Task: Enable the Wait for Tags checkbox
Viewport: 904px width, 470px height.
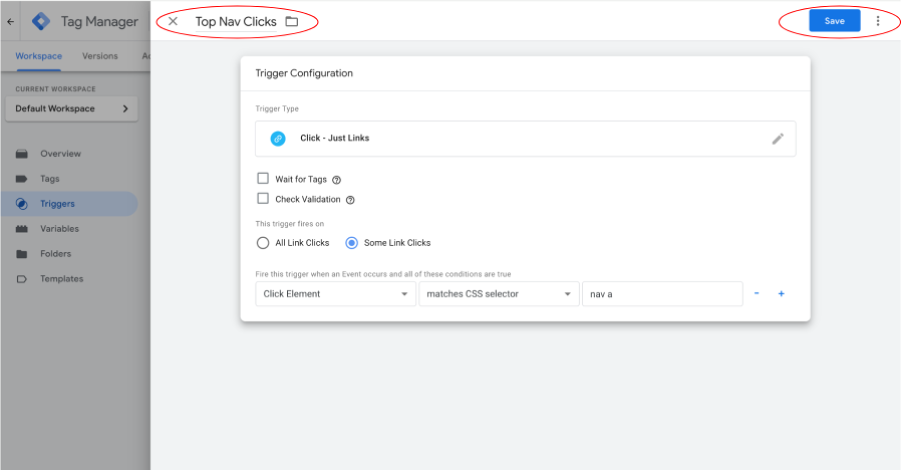Action: (263, 178)
